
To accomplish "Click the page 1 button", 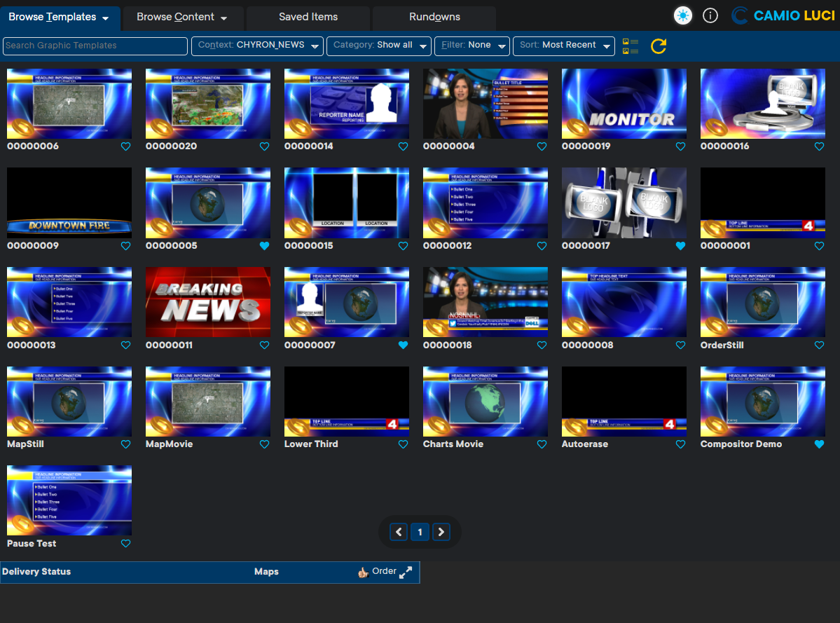I will pyautogui.click(x=420, y=532).
